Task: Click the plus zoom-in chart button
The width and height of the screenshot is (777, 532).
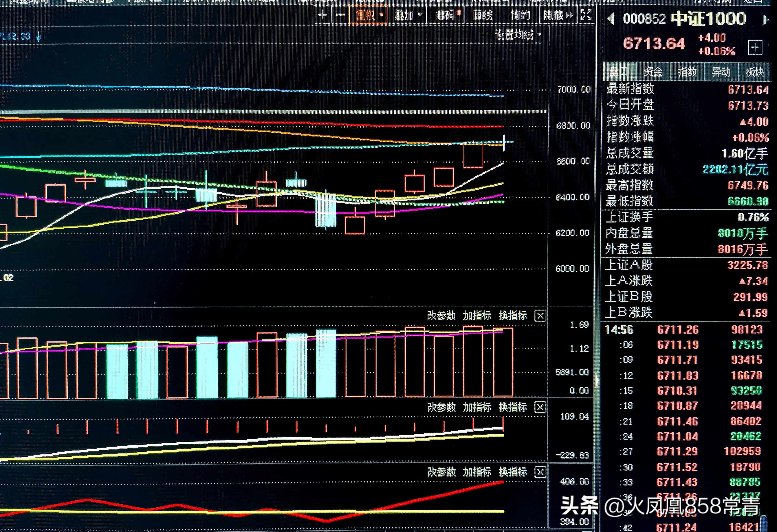Action: tap(322, 15)
